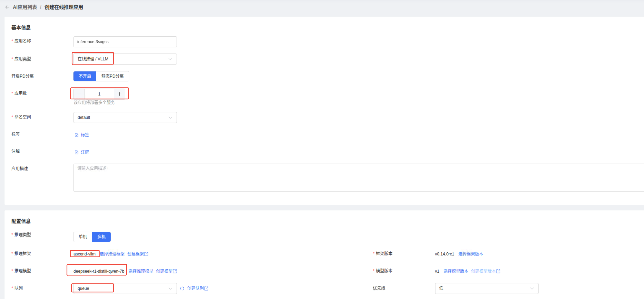Click the 注解 add icon
The image size is (644, 299).
click(x=76, y=152)
